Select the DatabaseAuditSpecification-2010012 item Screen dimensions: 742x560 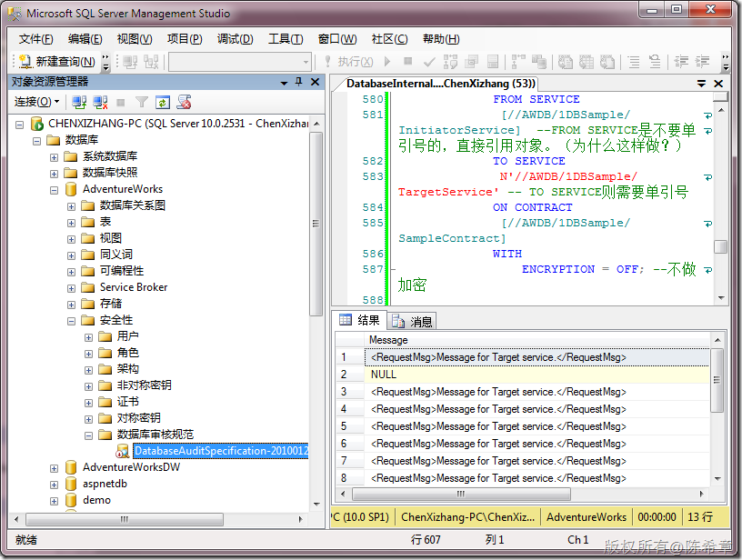pyautogui.click(x=221, y=451)
